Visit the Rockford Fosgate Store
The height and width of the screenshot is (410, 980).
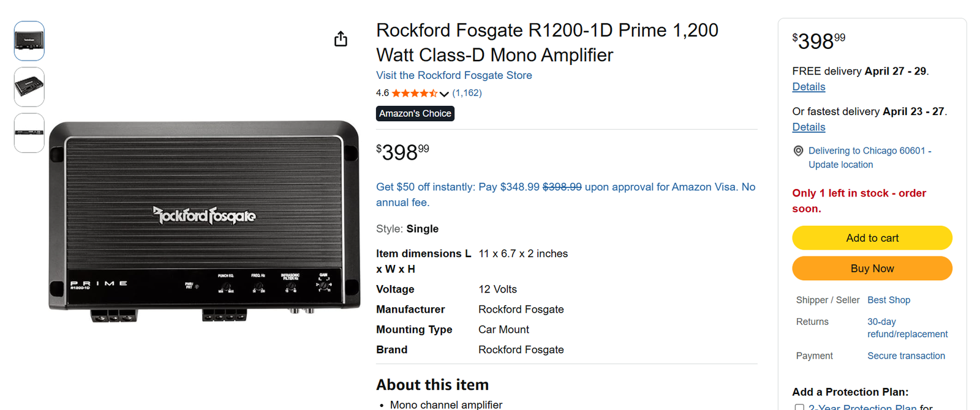coord(454,75)
